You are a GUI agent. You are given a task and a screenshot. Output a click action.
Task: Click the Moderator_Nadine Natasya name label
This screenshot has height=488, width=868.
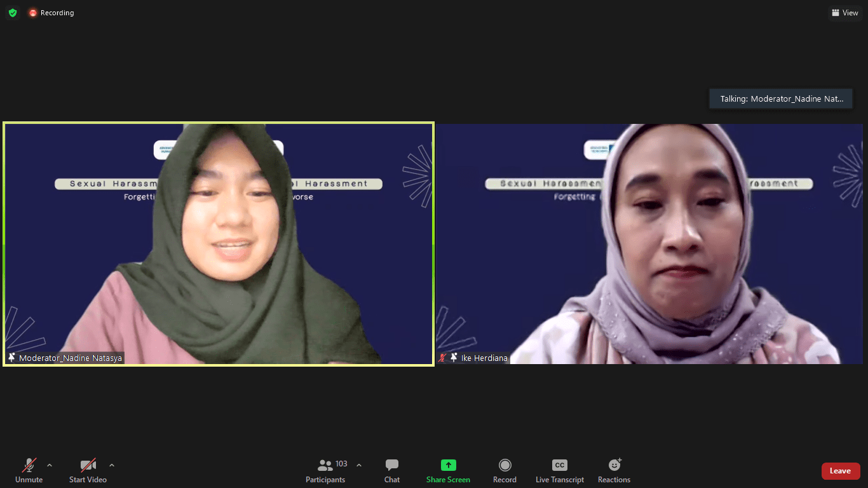[x=70, y=358]
